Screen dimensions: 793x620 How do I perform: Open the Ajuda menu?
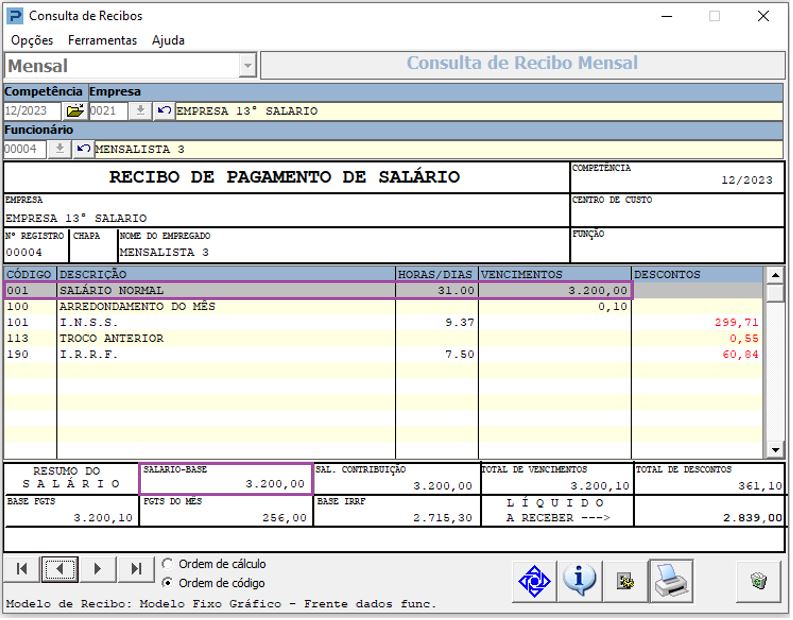[168, 40]
